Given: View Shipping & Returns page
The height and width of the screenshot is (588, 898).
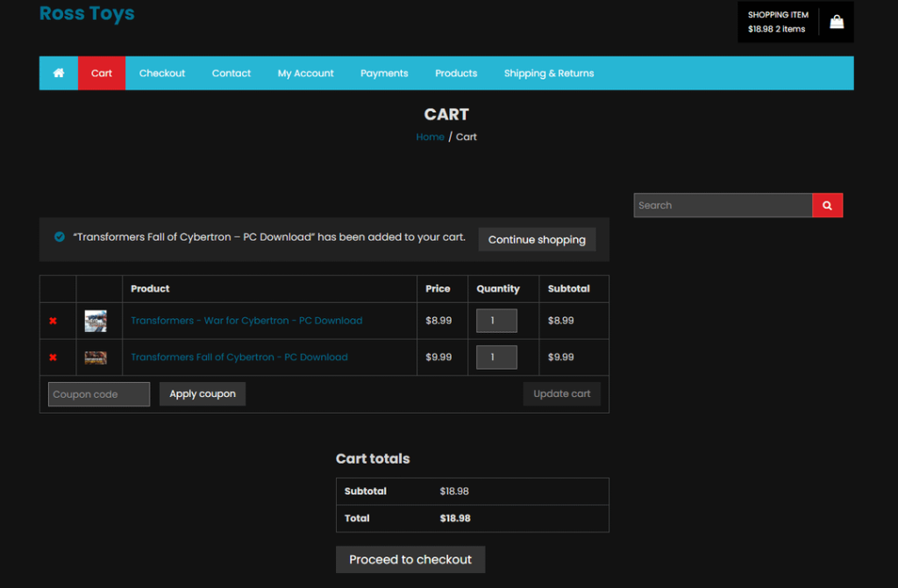Looking at the screenshot, I should point(549,74).
